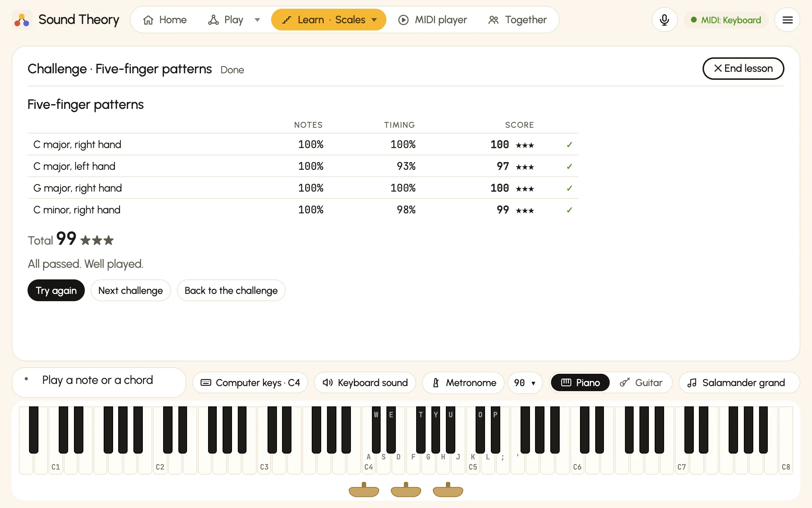812x508 pixels.
Task: Play the C4 white key
Action: pos(369,464)
